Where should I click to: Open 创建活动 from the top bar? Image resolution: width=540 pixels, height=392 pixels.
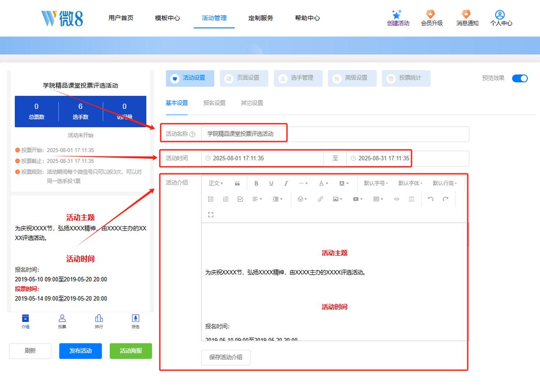[398, 18]
